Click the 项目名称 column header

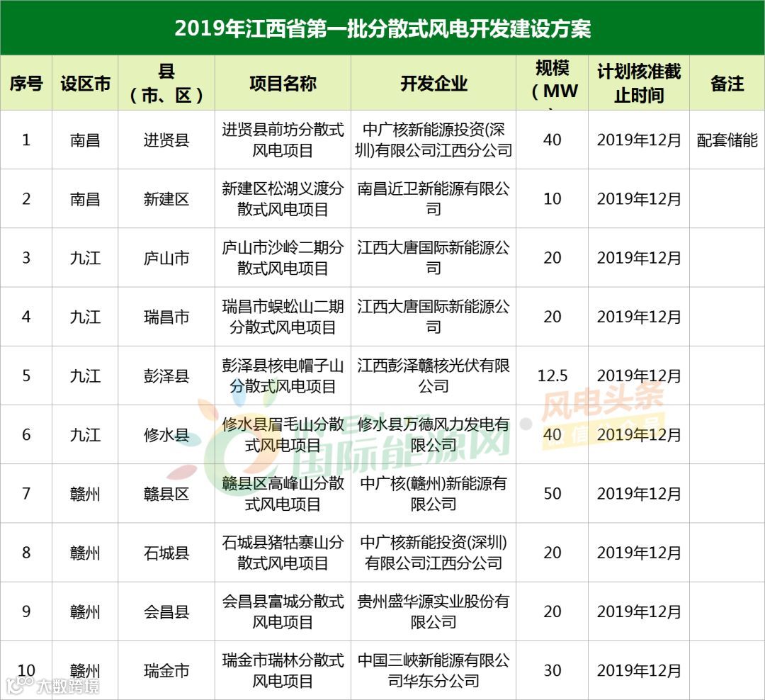point(283,83)
